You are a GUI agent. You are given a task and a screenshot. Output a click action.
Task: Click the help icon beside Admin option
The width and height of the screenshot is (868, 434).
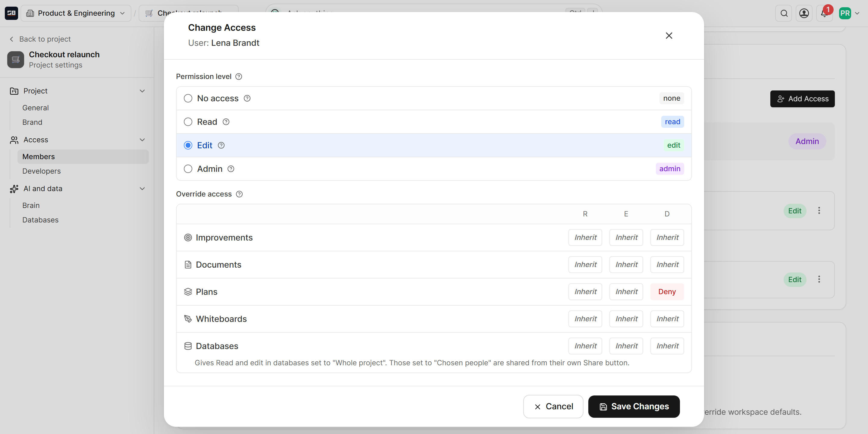tap(231, 169)
